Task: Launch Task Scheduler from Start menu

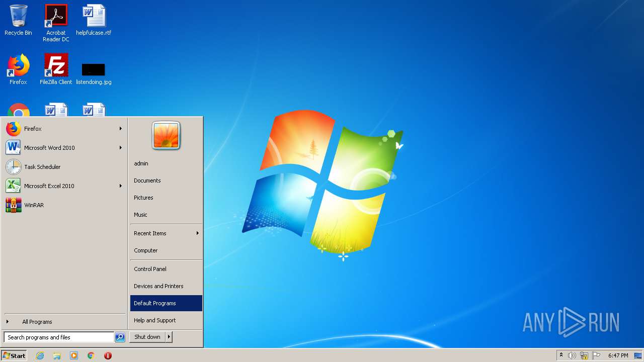Action: pyautogui.click(x=64, y=167)
